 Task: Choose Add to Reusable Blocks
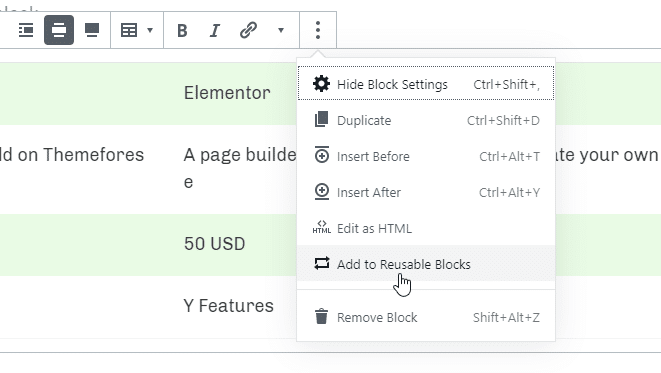coord(426,264)
